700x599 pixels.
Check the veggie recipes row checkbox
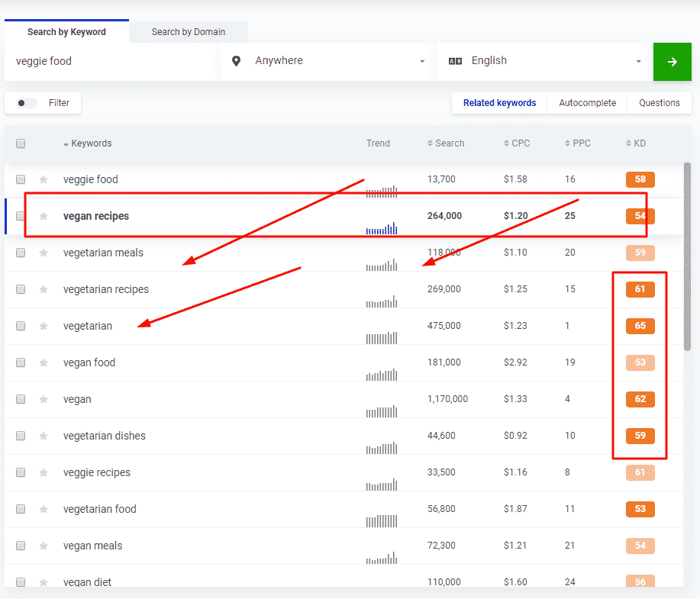click(x=21, y=472)
